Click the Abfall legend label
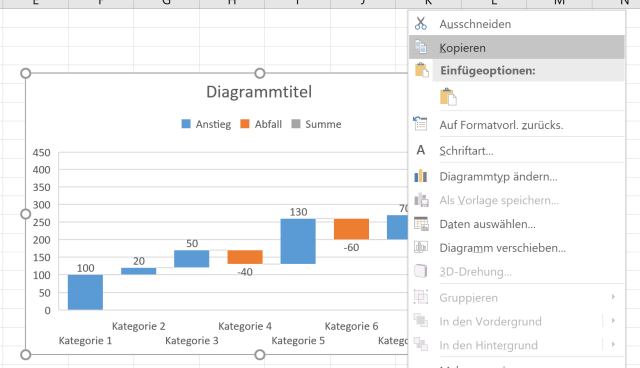This screenshot has width=640, height=368. tap(268, 124)
